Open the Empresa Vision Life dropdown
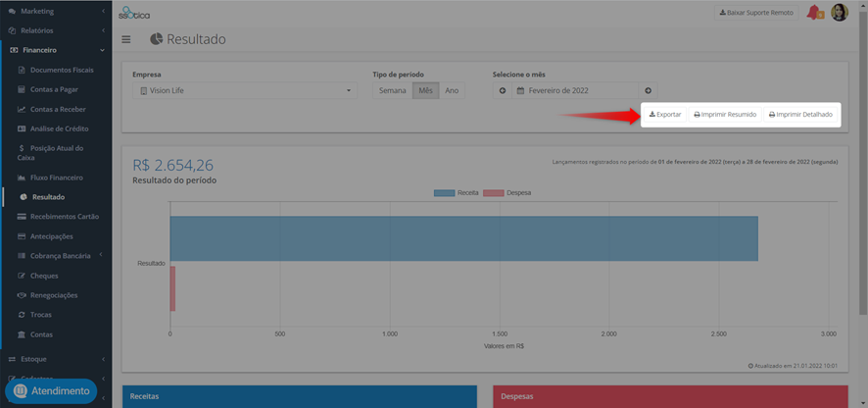Viewport: 868px width, 408px height. (245, 90)
